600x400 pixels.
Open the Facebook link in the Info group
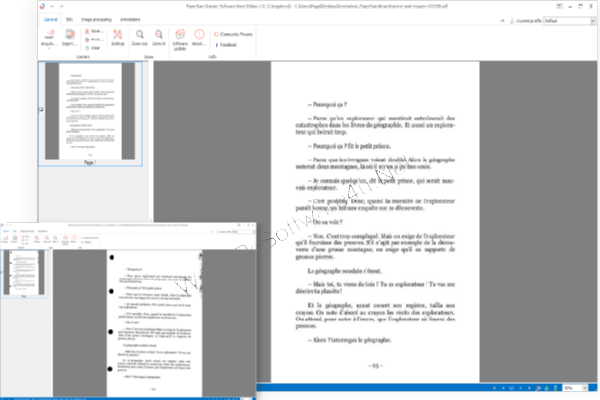(226, 45)
